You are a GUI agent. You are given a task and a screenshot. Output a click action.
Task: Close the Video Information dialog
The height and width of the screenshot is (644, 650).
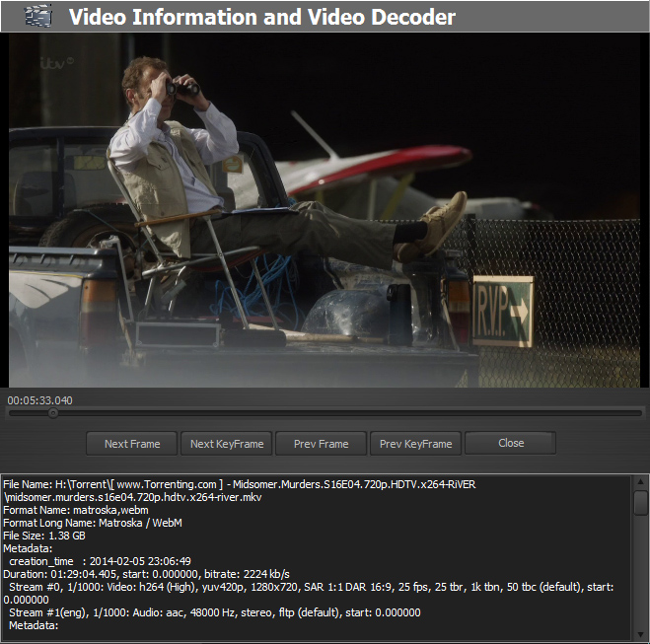(511, 443)
